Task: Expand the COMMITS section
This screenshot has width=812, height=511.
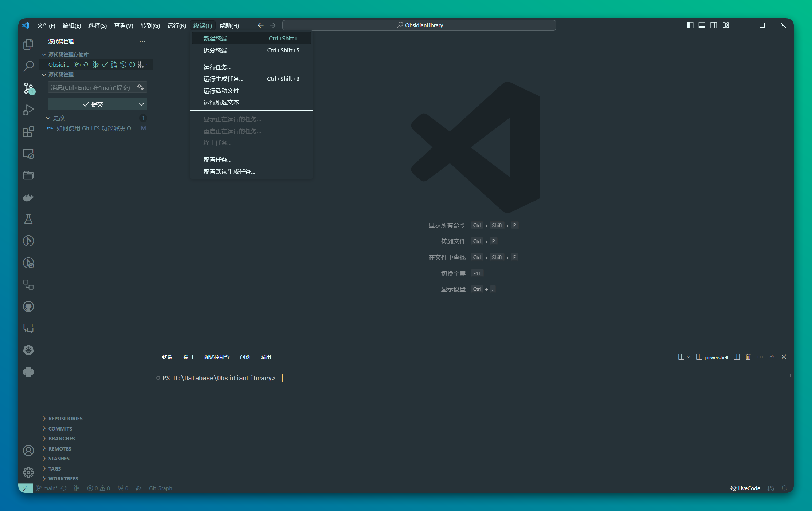Action: point(60,428)
